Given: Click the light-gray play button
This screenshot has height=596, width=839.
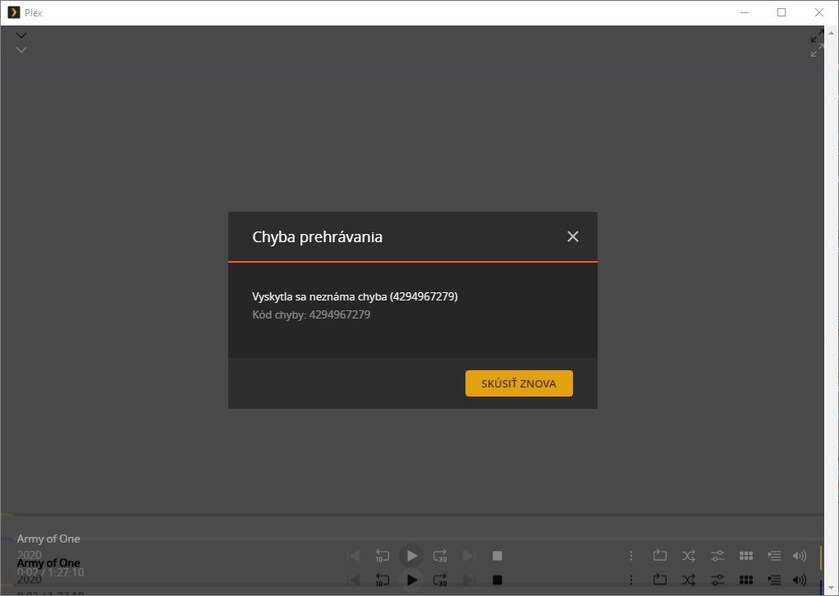Looking at the screenshot, I should [x=411, y=556].
